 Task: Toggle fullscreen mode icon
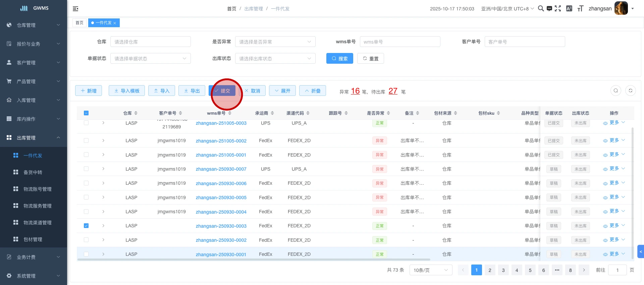[558, 9]
